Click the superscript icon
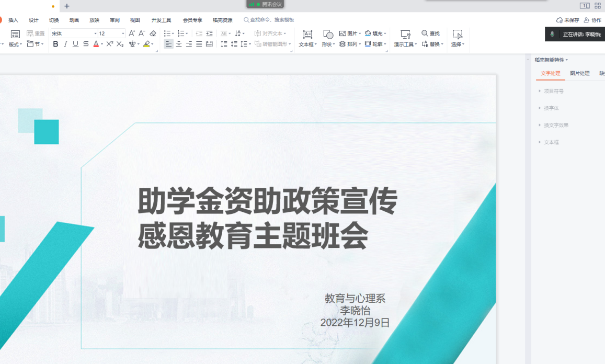This screenshot has width=605, height=364. tap(109, 44)
